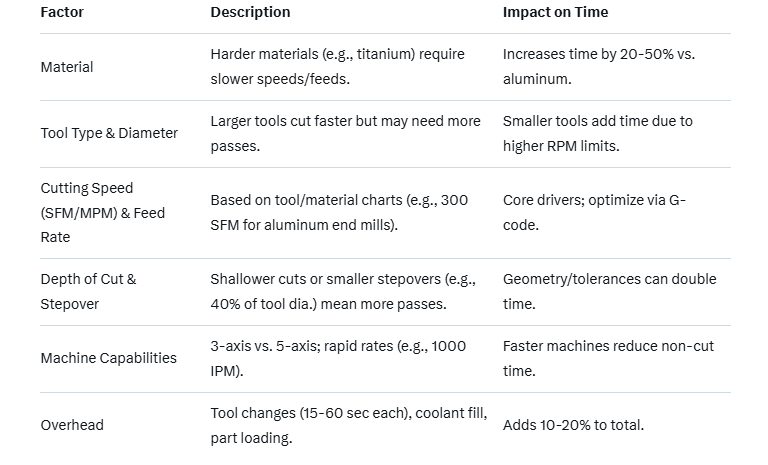Click the '300 SFM for aluminum' description
The height and width of the screenshot is (465, 768).
339,213
